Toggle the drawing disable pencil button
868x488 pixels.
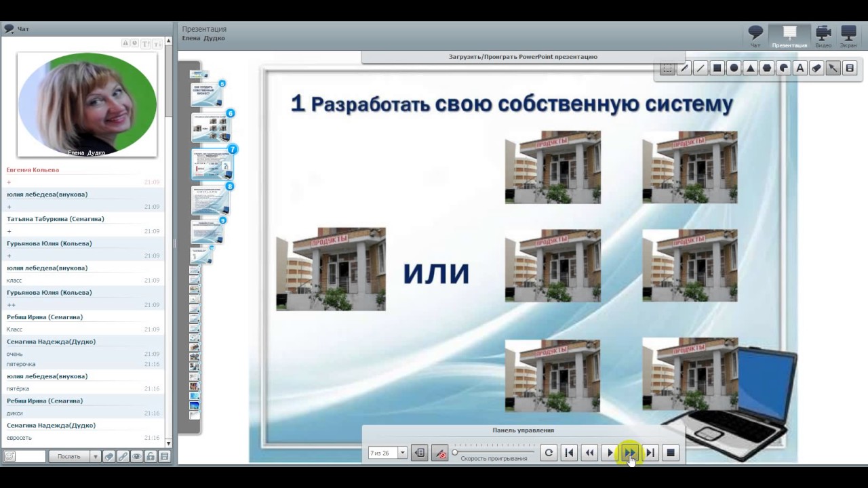click(x=440, y=453)
